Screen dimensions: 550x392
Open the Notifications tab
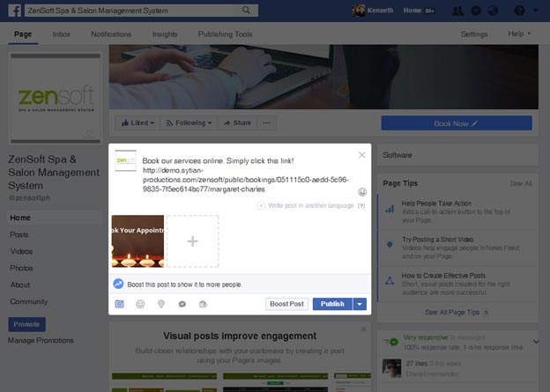coord(111,34)
